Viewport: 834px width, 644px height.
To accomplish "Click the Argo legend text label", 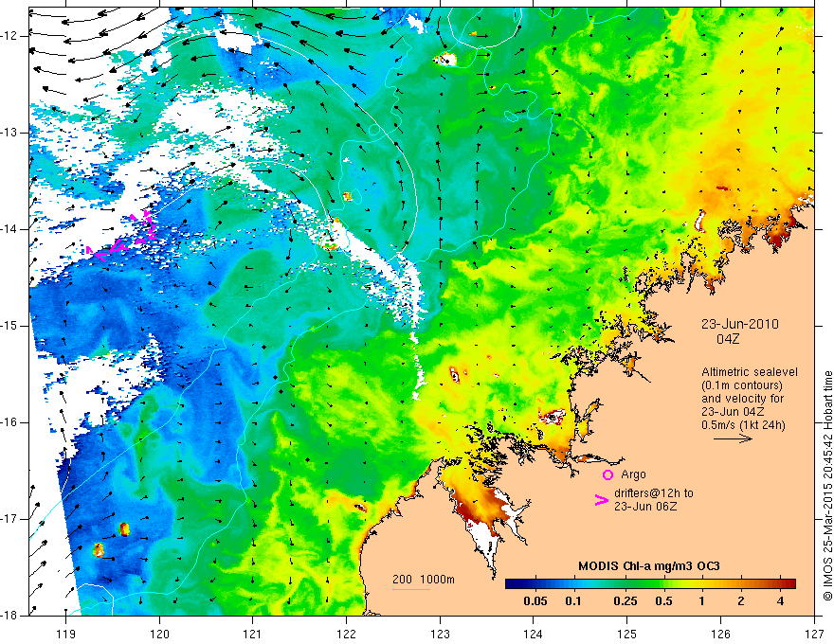I will (633, 474).
